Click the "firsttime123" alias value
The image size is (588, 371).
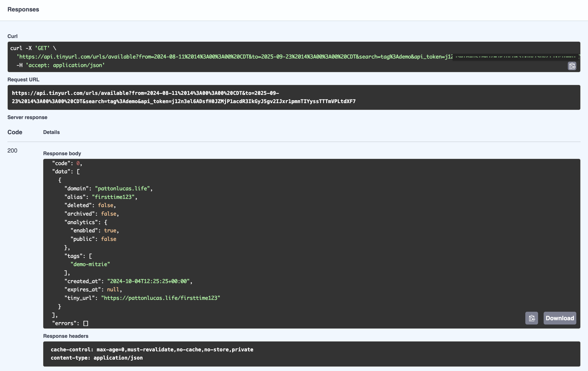[113, 197]
